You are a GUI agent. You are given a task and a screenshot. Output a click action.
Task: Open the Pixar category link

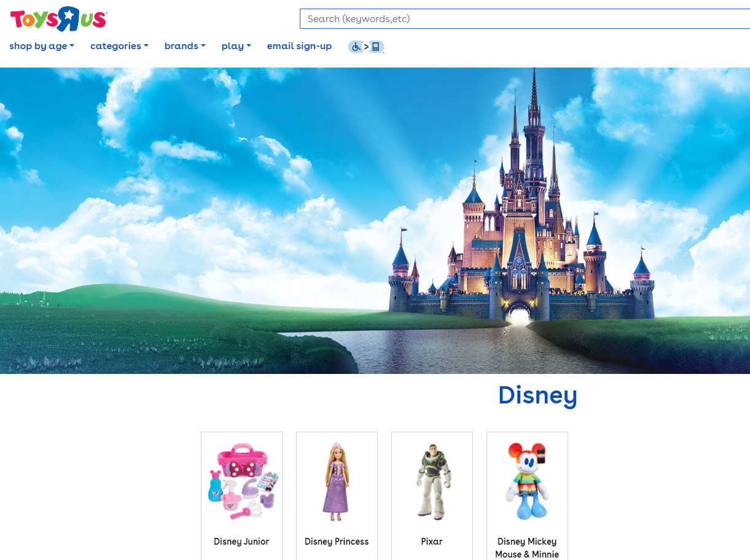[x=432, y=542]
